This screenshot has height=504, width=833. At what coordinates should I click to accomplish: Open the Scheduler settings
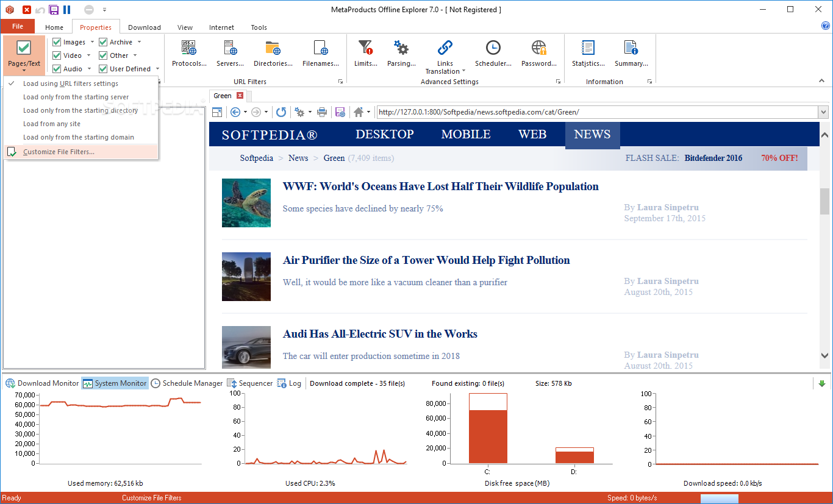(493, 54)
